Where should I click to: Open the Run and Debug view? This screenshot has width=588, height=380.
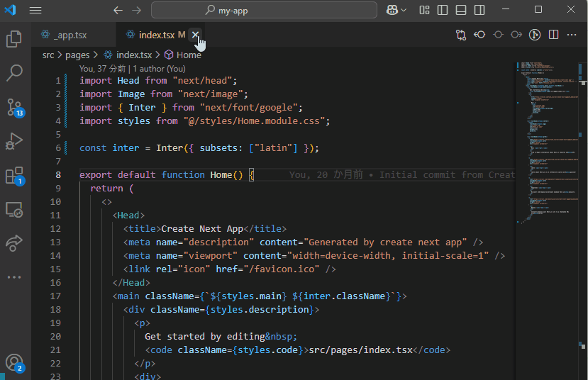14,141
